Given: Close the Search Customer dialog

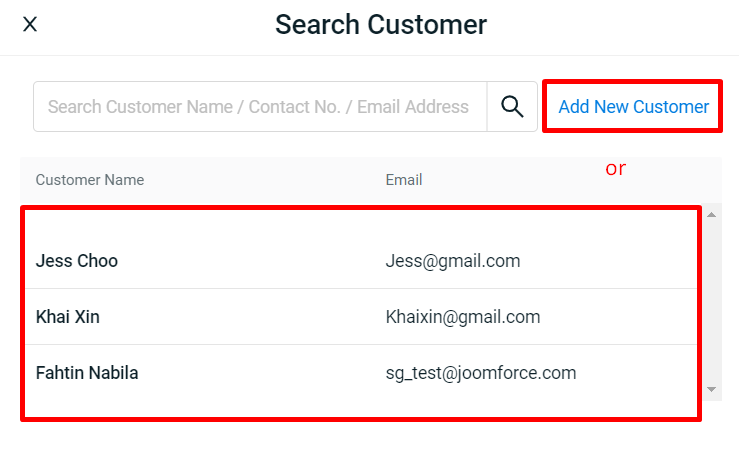Looking at the screenshot, I should click(x=30, y=24).
